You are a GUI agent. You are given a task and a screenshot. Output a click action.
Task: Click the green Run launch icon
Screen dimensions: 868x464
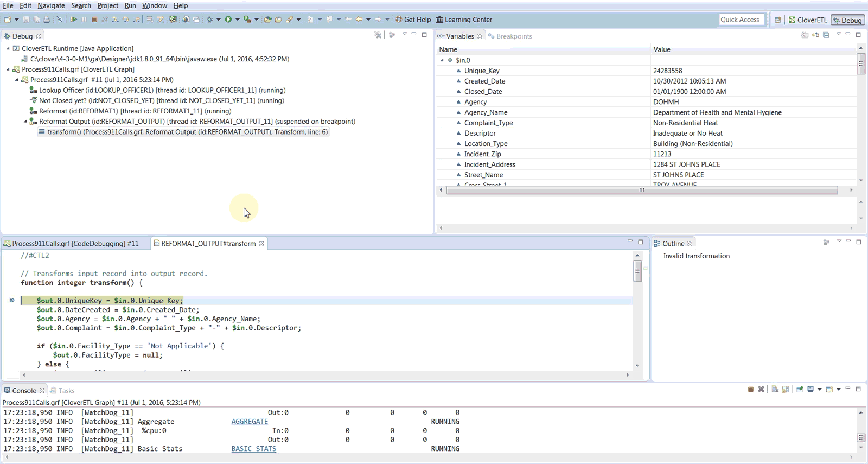point(228,20)
